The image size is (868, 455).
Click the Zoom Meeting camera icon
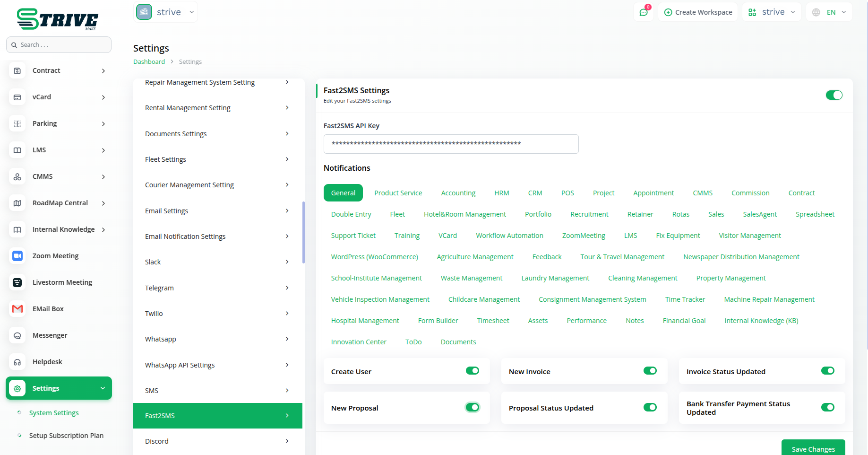click(17, 256)
